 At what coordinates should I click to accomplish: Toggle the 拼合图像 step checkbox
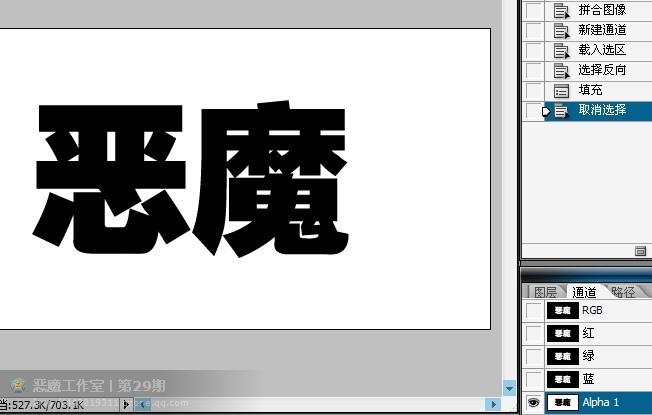click(x=533, y=10)
